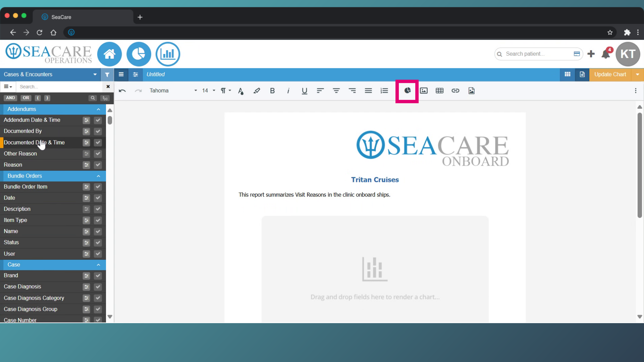Toggle bold formatting
This screenshot has height=362, width=644.
(272, 91)
